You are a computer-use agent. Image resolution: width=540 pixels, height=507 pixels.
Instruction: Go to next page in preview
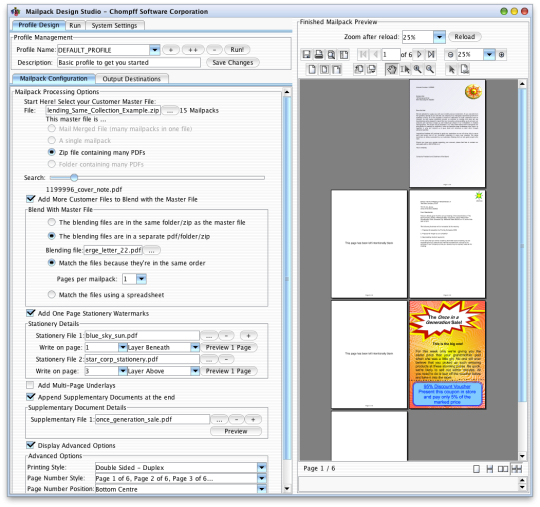[419, 54]
